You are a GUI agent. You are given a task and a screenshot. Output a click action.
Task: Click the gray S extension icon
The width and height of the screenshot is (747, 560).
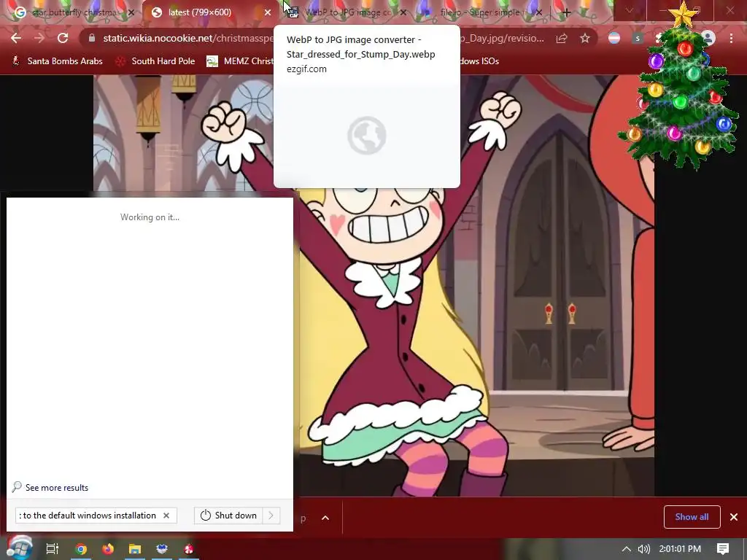pos(638,38)
